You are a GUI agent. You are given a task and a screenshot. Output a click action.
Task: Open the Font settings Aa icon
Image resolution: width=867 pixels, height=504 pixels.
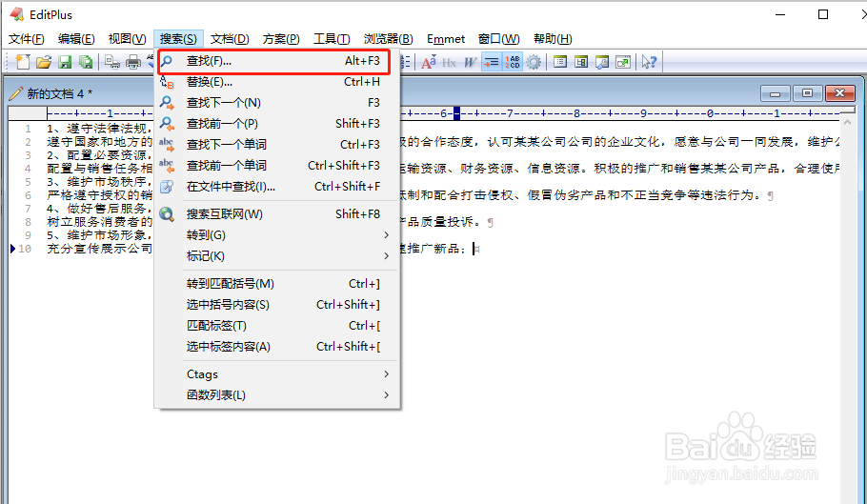pyautogui.click(x=429, y=62)
